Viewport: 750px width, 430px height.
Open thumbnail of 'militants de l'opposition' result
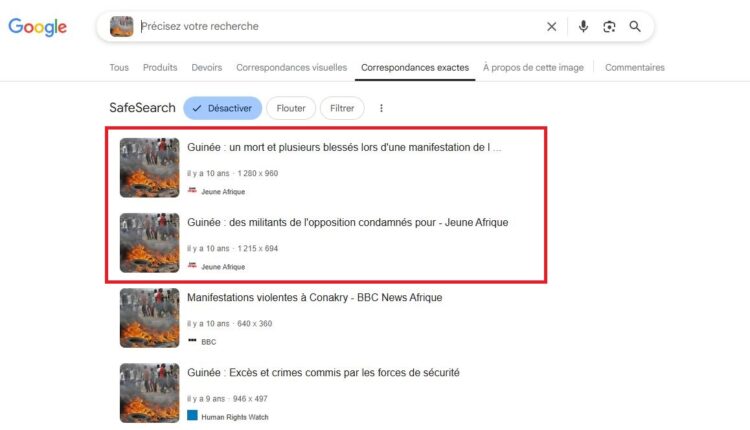150,243
